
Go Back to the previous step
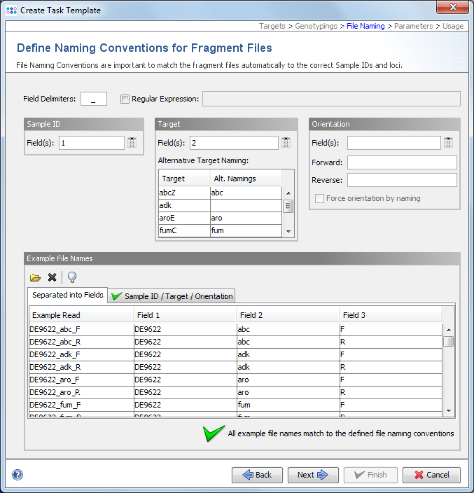pos(257,475)
